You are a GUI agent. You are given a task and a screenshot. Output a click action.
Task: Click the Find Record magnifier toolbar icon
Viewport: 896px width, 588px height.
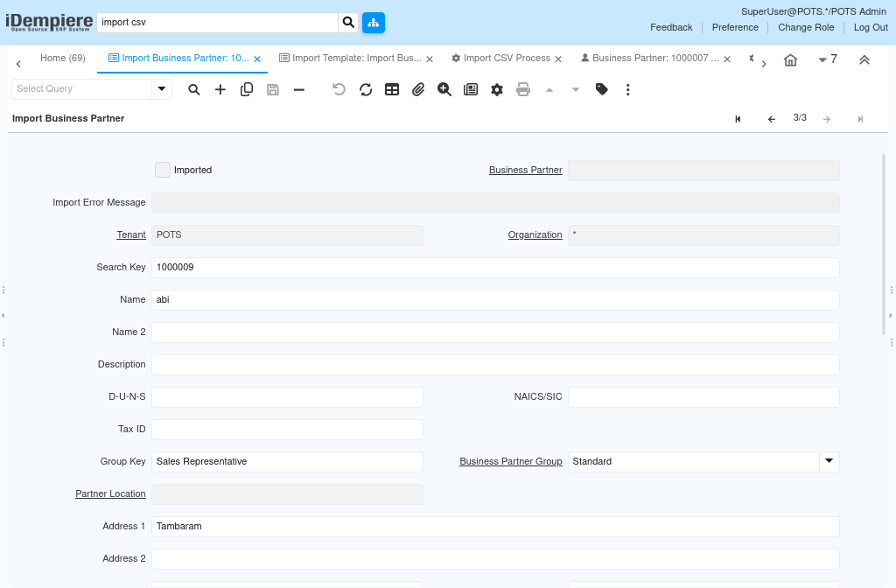tap(194, 90)
